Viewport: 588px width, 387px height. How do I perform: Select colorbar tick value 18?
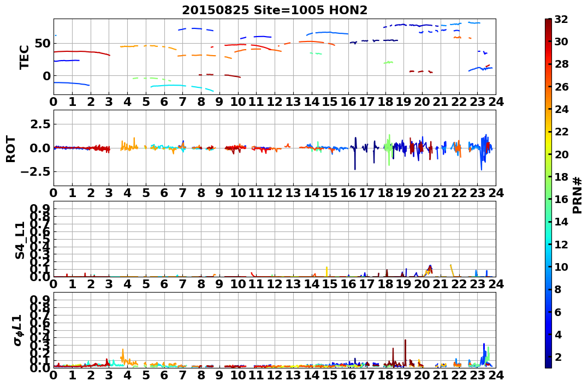pos(561,177)
